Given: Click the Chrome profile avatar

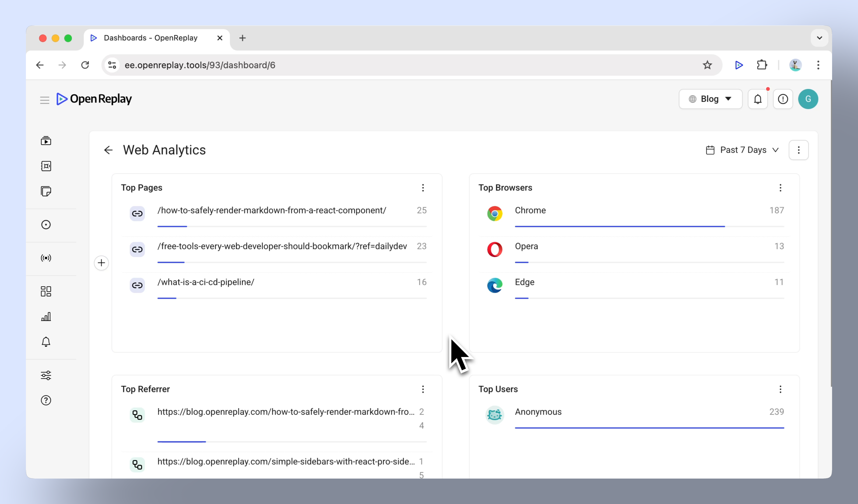Looking at the screenshot, I should [x=795, y=65].
